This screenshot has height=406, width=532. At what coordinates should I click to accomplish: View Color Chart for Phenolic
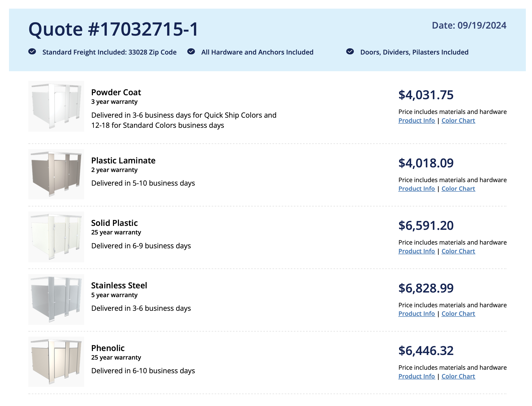(x=458, y=376)
